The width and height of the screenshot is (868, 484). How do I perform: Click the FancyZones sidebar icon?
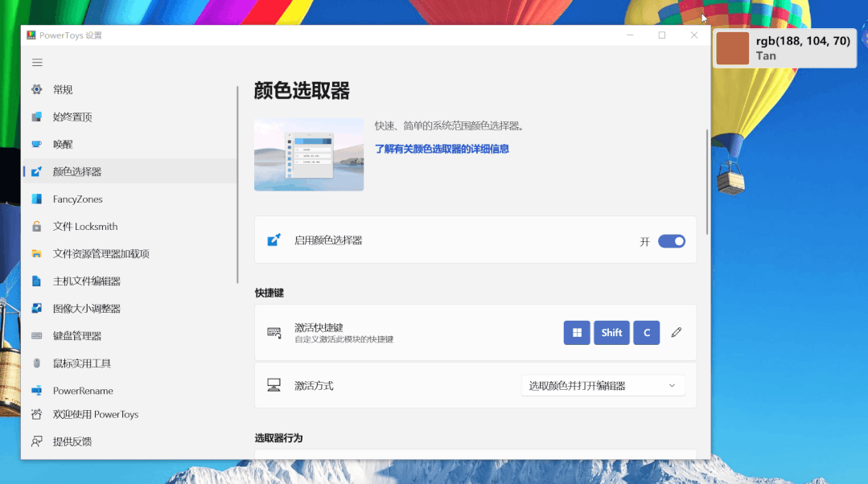tap(36, 199)
